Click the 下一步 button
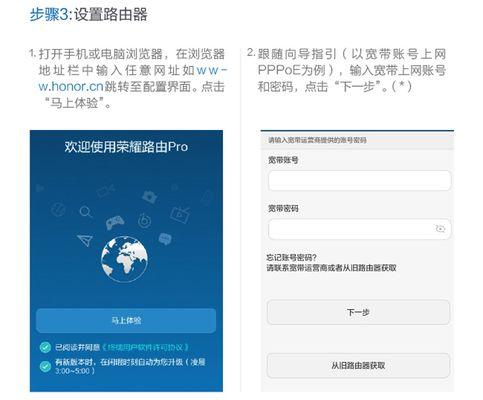Screen dimensions: 483x400 tap(358, 312)
